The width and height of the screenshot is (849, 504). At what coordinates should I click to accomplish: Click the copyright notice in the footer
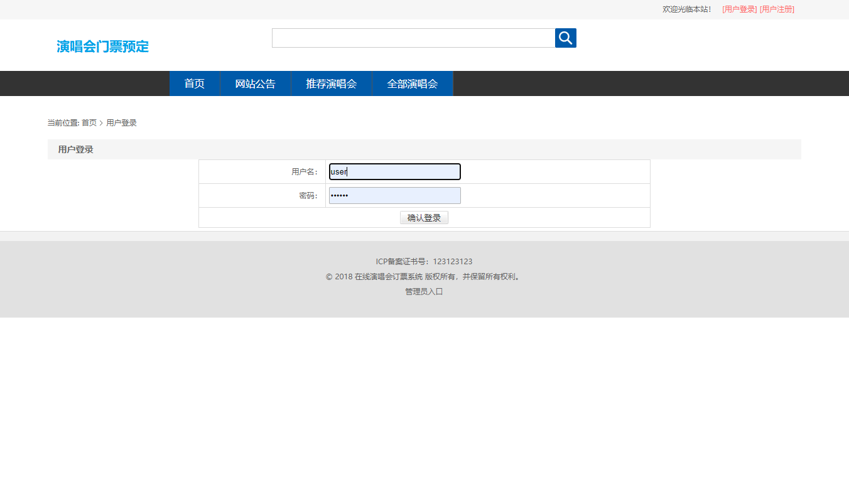tap(424, 276)
